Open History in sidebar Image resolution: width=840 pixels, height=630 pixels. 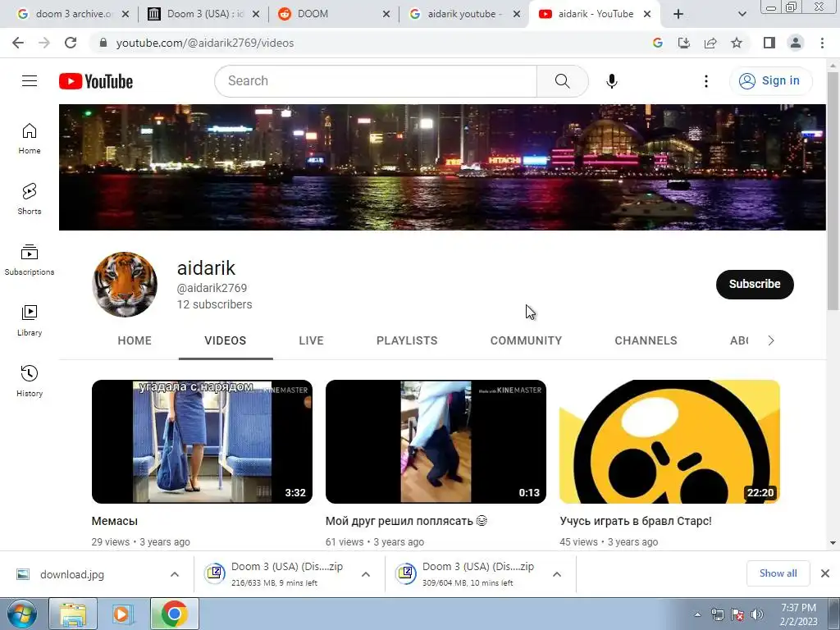(30, 381)
